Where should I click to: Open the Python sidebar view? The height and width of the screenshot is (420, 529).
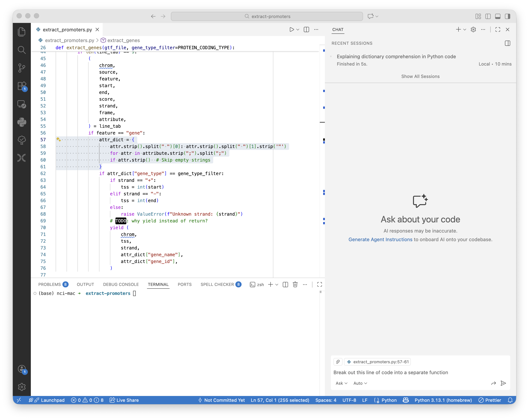pos(22,122)
